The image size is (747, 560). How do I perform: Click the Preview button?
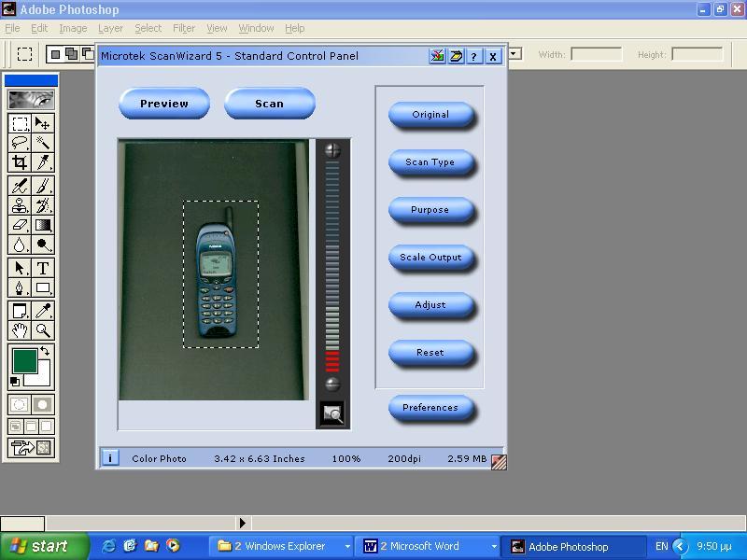click(164, 104)
